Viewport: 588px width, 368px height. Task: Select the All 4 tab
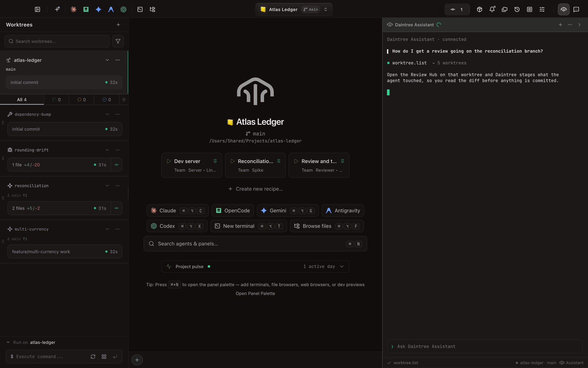(22, 100)
